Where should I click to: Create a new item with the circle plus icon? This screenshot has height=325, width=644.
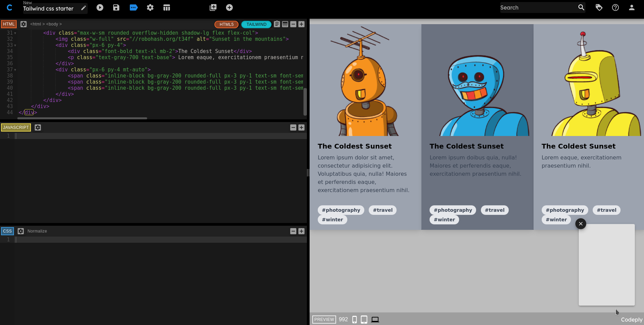click(x=229, y=7)
